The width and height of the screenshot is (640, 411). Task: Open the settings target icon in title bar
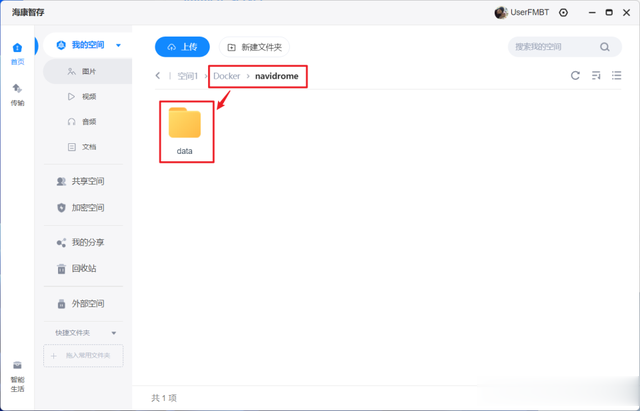(563, 13)
